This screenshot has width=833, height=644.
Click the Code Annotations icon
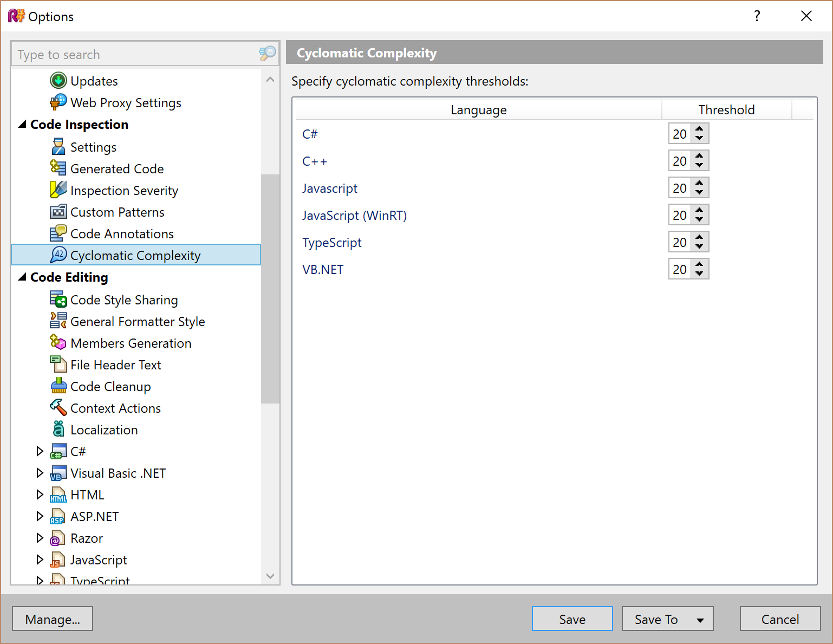coord(58,233)
